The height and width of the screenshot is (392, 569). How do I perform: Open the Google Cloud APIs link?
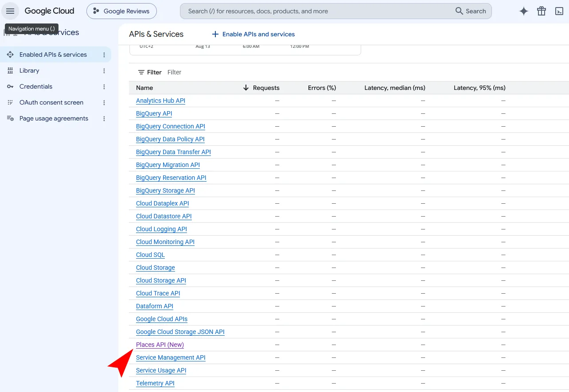coord(162,319)
